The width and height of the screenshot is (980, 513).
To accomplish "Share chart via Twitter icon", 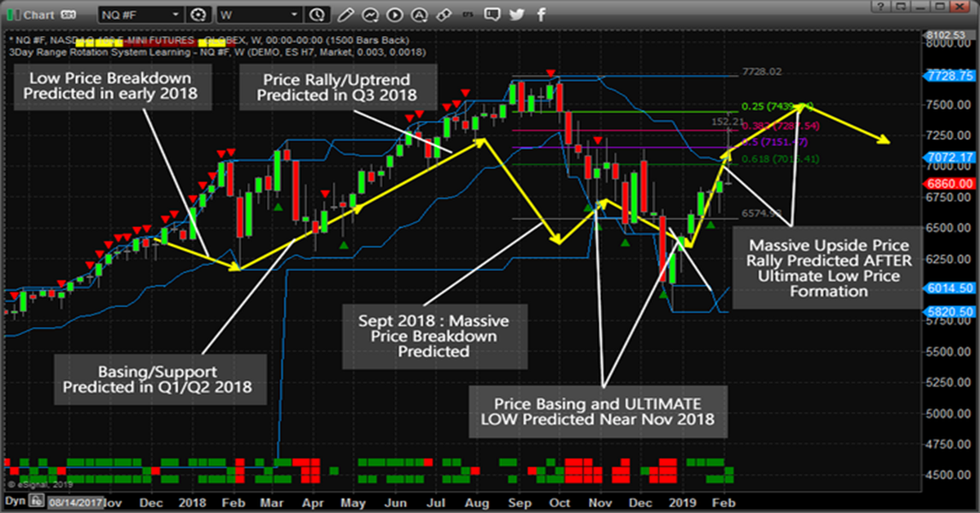I will [x=516, y=14].
